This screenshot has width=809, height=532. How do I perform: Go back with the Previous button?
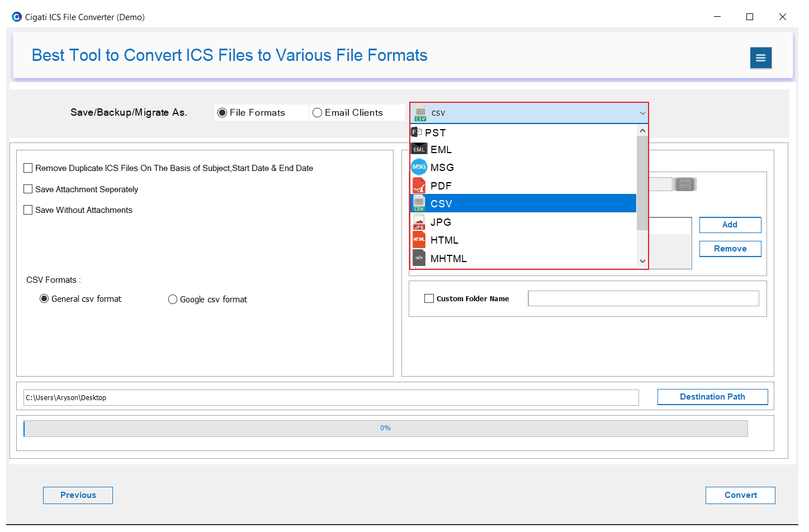tap(78, 495)
